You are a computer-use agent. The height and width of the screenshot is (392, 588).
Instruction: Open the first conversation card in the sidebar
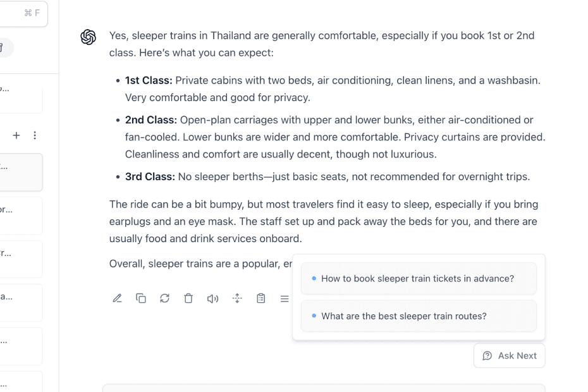[20, 95]
